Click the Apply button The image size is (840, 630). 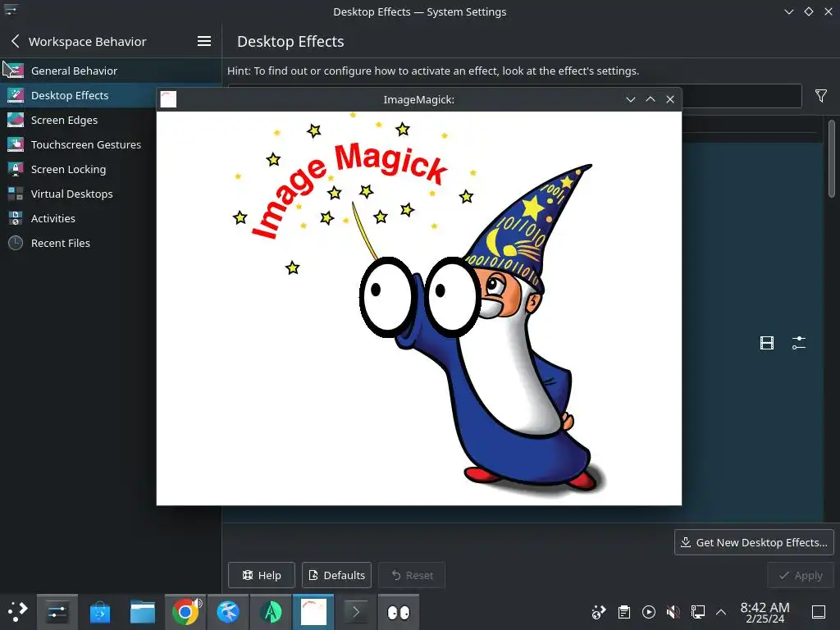[x=801, y=575]
